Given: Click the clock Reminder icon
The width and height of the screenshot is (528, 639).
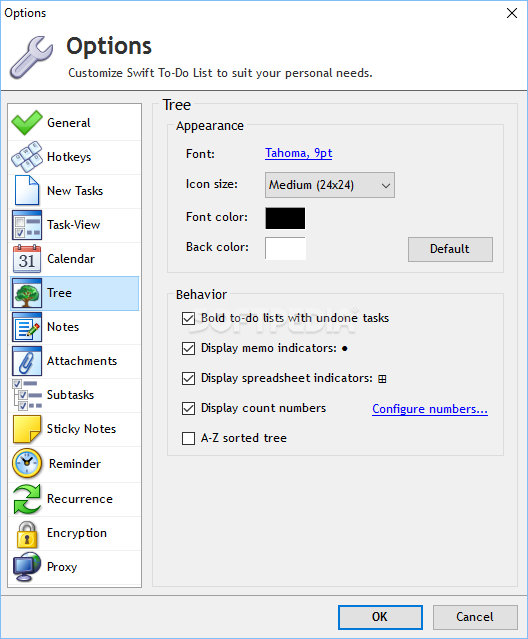Looking at the screenshot, I should tap(27, 463).
